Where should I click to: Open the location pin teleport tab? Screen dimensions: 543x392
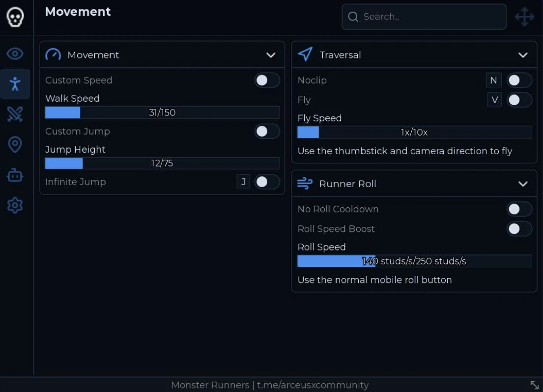pyautogui.click(x=15, y=144)
